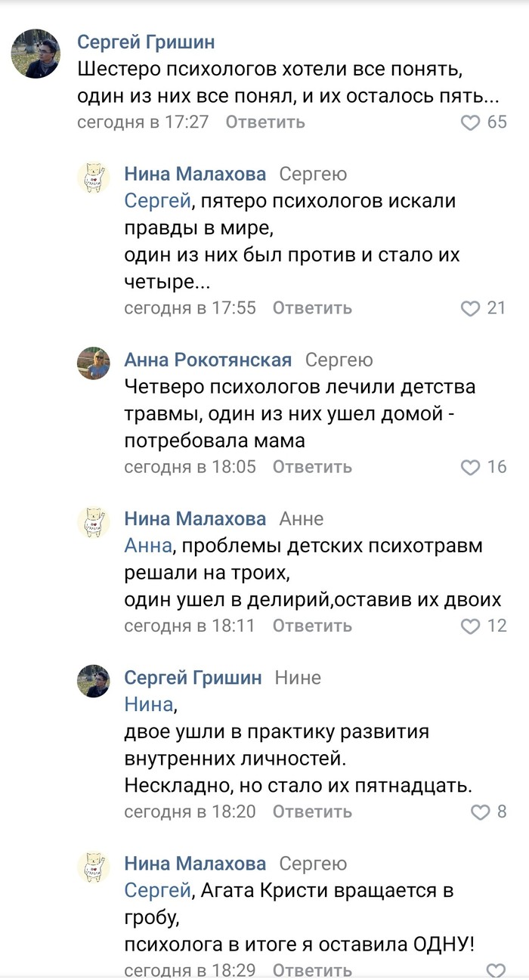
Task: Like the last comment about Агата Кристи
Action: tap(495, 970)
